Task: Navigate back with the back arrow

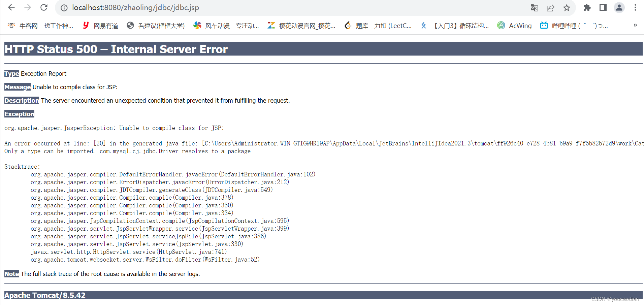Action: click(11, 7)
